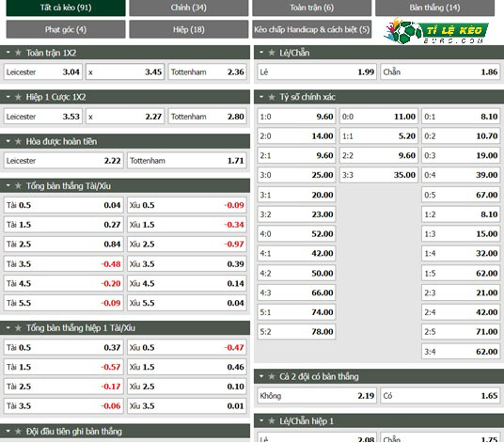Favorite Cả 2 đội có bàn thắng star

(x=272, y=376)
